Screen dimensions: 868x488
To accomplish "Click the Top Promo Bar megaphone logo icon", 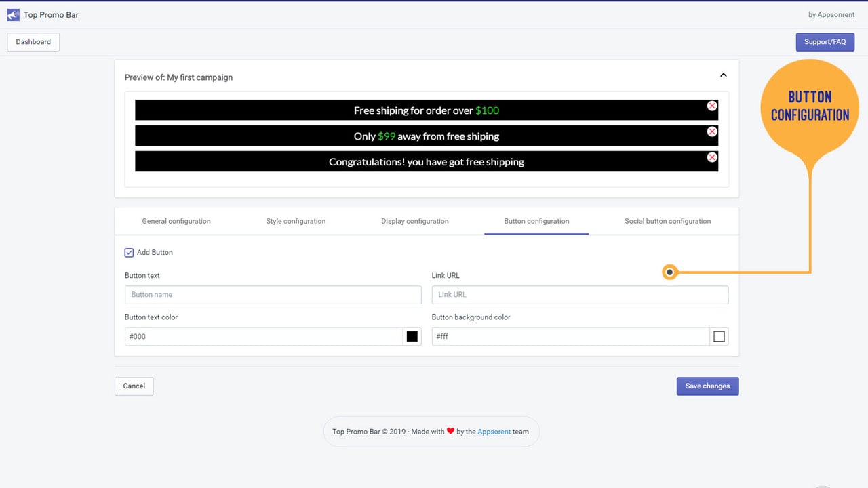I will [13, 14].
